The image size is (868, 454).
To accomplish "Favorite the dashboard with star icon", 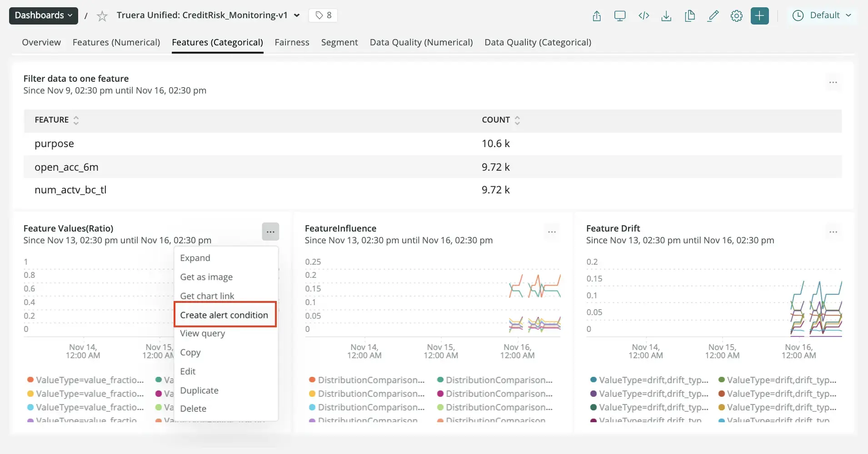I will point(102,16).
